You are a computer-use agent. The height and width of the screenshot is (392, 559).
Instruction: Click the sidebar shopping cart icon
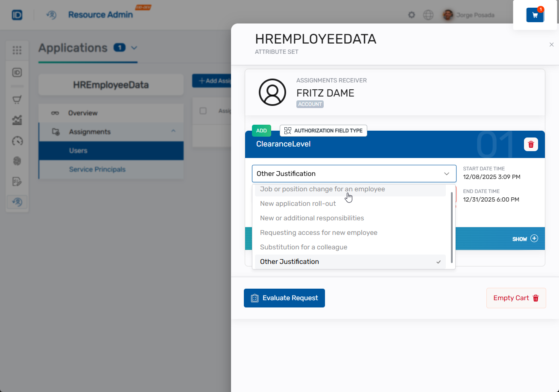(x=17, y=100)
